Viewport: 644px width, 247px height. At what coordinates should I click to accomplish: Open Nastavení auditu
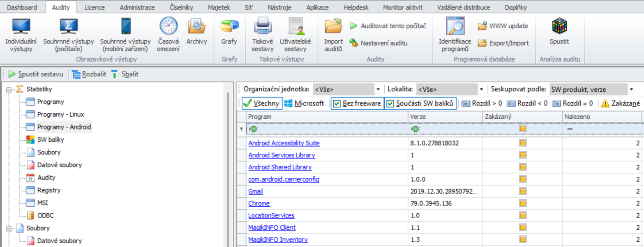(378, 43)
